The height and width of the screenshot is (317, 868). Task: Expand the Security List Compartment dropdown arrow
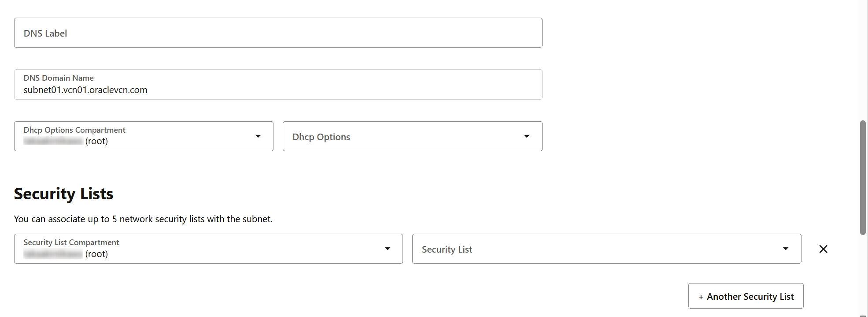coord(388,249)
